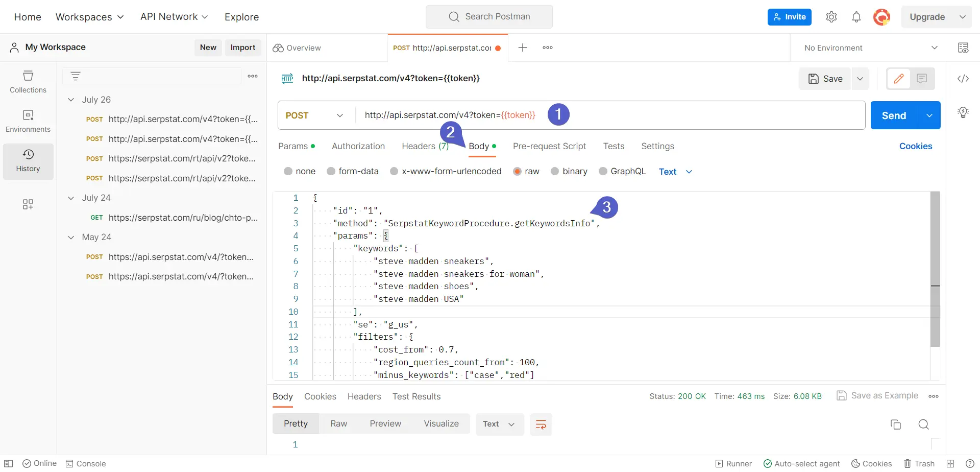The width and height of the screenshot is (980, 472).
Task: Switch to edit mode pencil icon
Action: click(x=899, y=79)
